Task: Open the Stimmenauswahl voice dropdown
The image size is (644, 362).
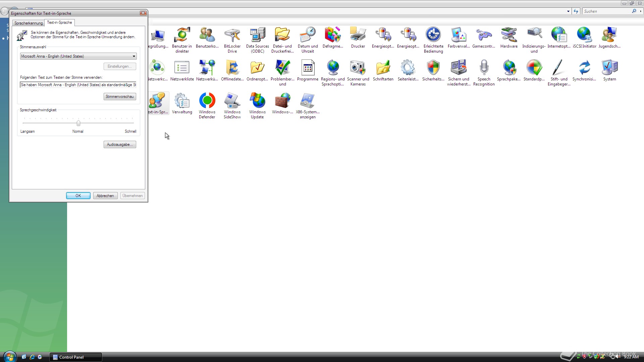Action: coord(78,56)
